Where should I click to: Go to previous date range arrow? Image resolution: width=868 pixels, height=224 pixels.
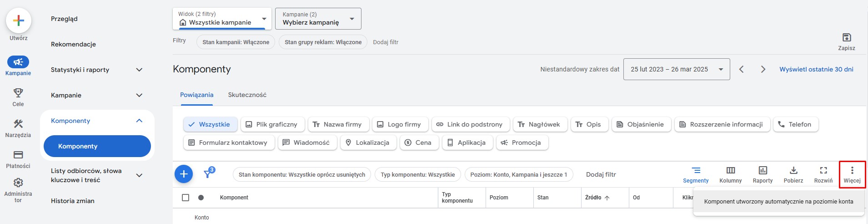point(742,69)
